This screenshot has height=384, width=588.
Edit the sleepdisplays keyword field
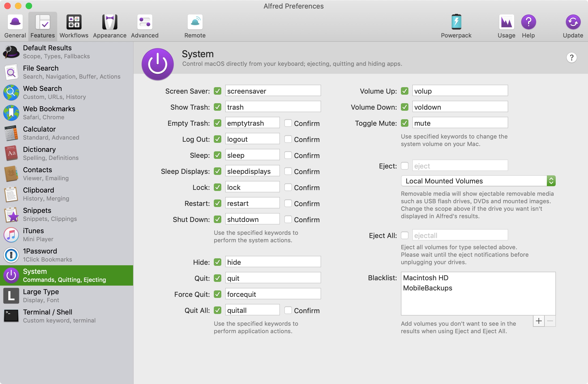click(x=252, y=171)
